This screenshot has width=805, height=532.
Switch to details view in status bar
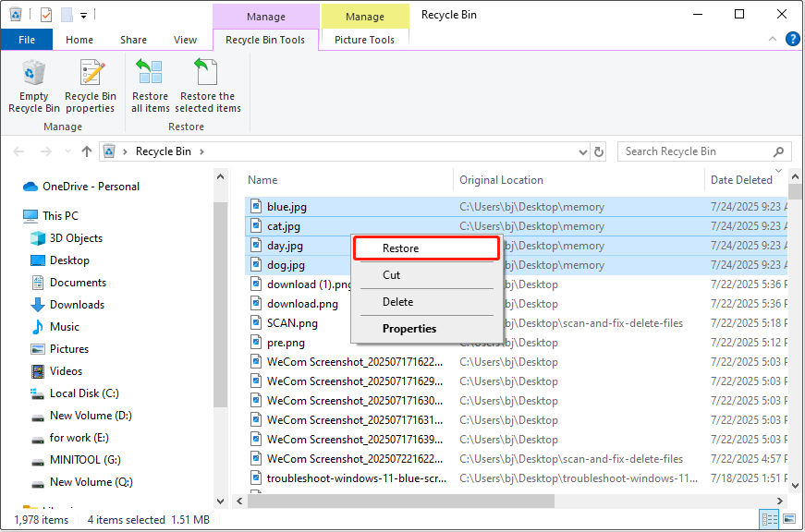(x=770, y=519)
